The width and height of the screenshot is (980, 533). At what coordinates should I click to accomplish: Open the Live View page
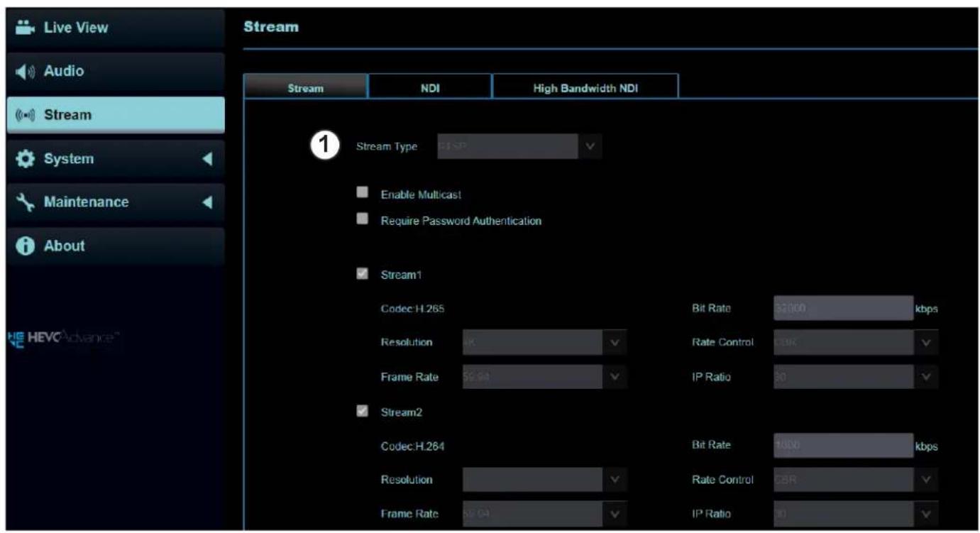(x=114, y=28)
